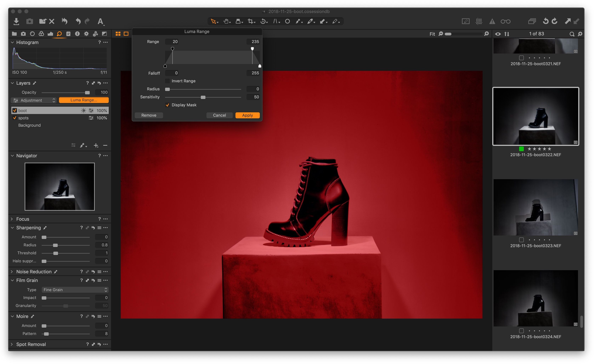This screenshot has height=364, width=595.
Task: Click the Remove button in Luma Range dialog
Action: 149,115
